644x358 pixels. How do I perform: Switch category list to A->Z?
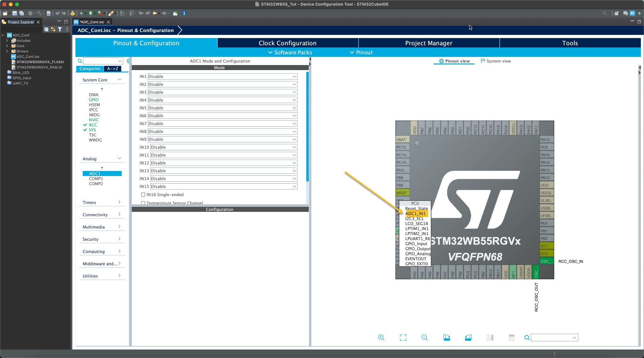click(x=113, y=69)
